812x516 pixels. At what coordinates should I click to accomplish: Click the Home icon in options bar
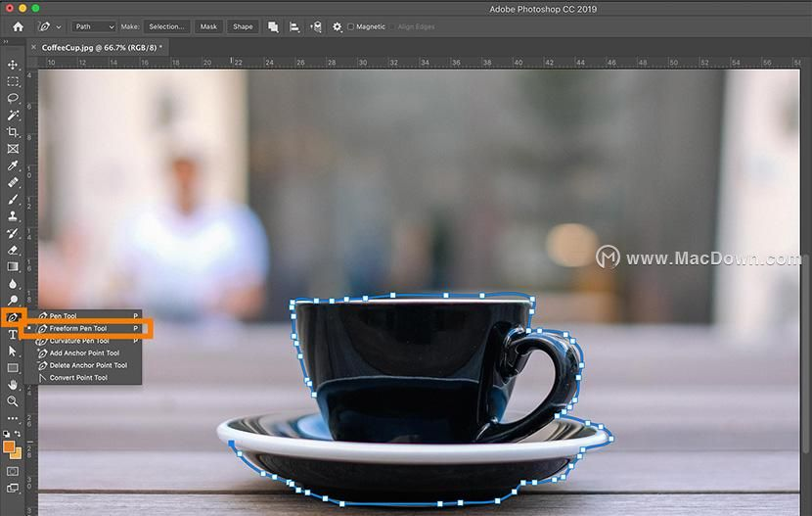[x=18, y=26]
